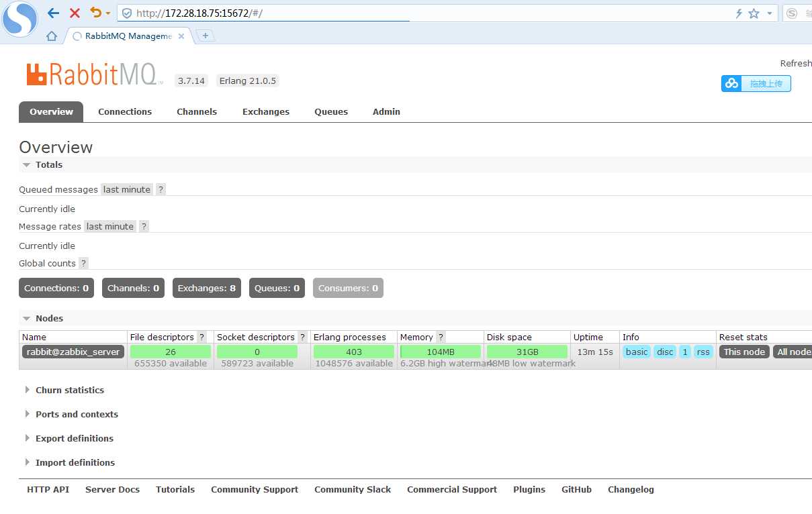The image size is (812, 514).
Task: Click the 'rss' info tag
Action: (x=703, y=352)
